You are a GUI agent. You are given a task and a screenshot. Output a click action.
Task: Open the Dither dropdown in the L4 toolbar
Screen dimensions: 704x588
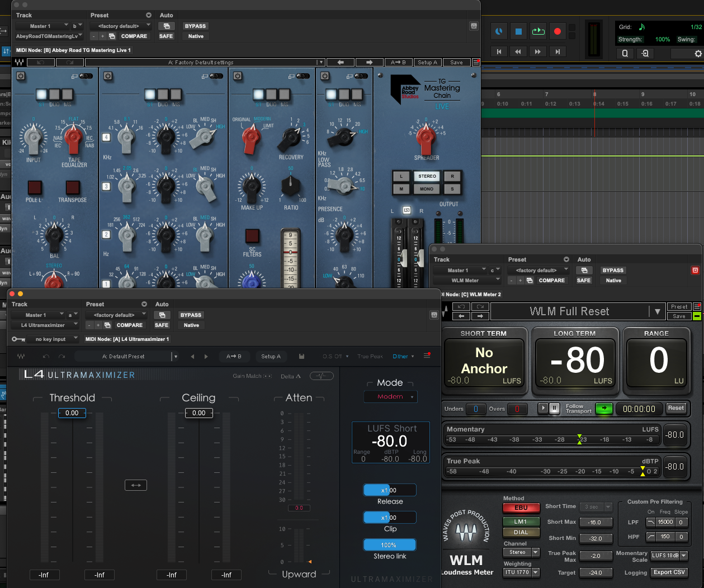point(403,356)
